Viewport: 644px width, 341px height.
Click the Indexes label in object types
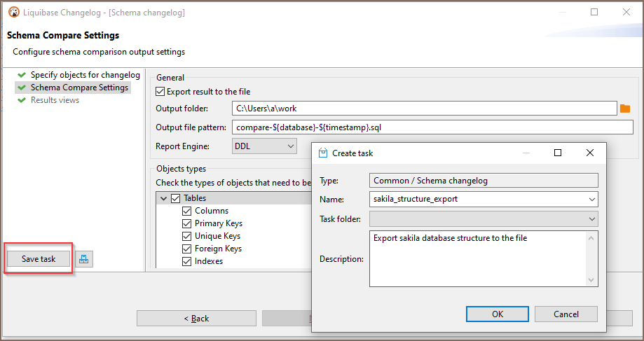(x=209, y=261)
